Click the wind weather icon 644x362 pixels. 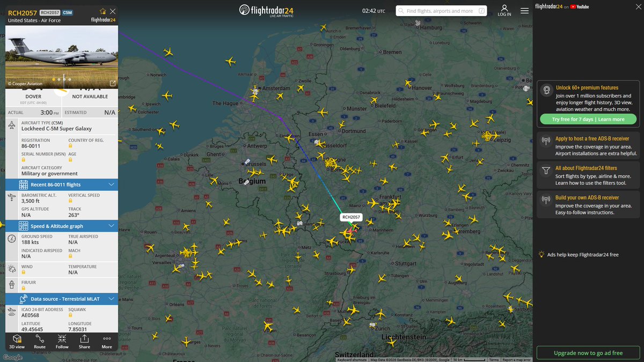point(12,269)
